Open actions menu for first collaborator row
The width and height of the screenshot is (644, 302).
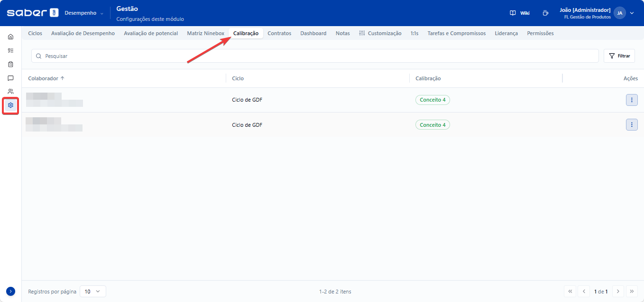631,100
